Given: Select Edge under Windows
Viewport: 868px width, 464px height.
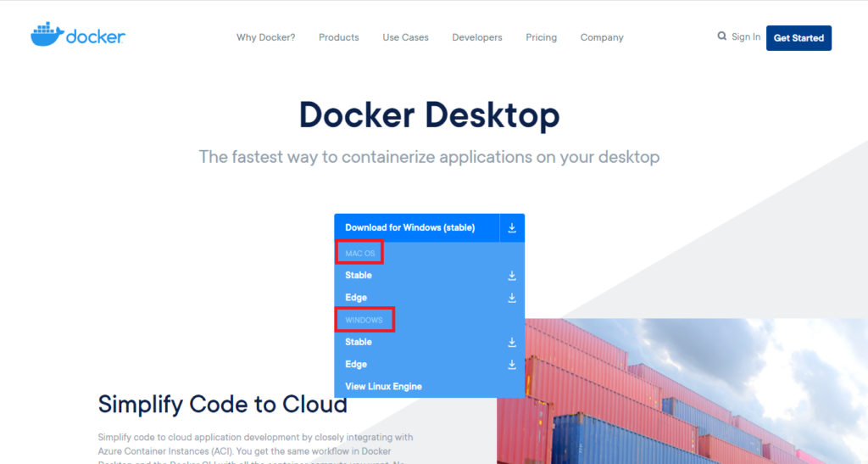Looking at the screenshot, I should [x=356, y=364].
